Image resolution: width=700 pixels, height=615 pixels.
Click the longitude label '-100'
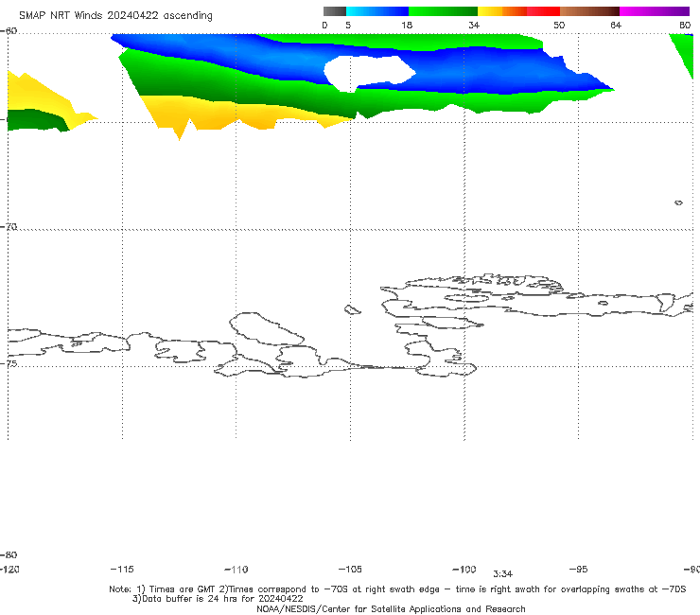coord(464,569)
